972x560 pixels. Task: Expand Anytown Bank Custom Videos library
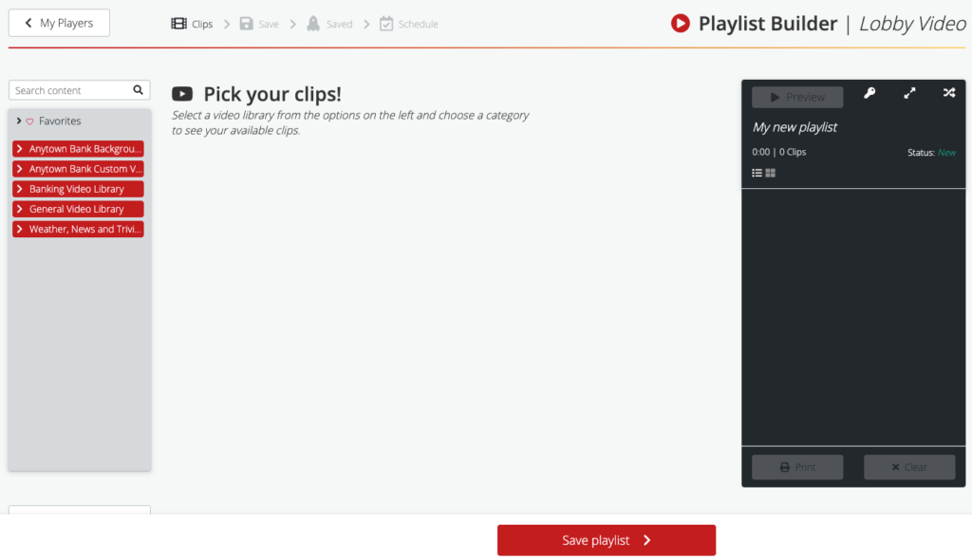(78, 169)
